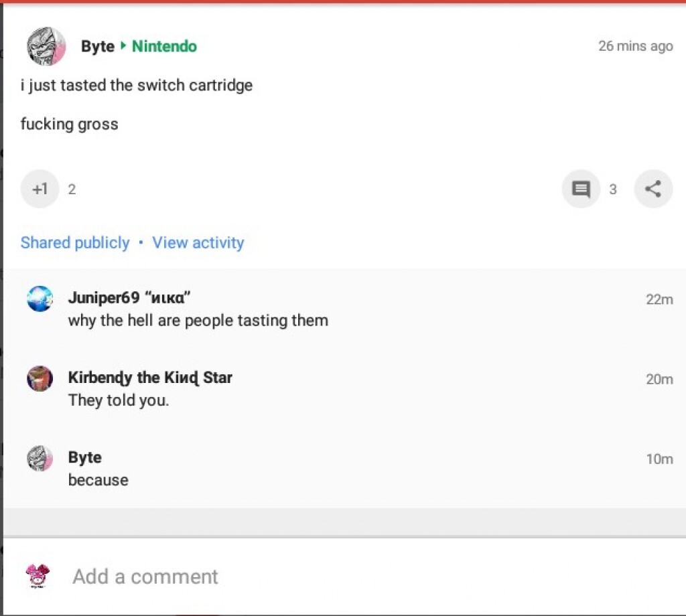Click the comment count number 3
This screenshot has height=616, width=686.
[613, 189]
